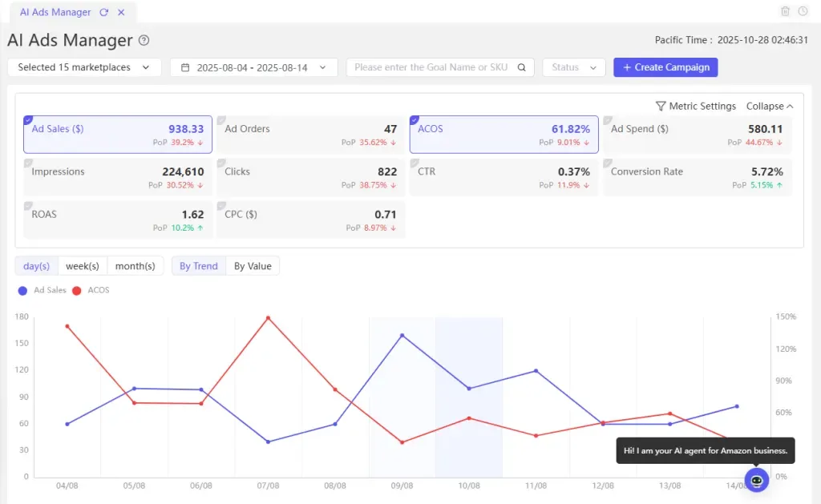Open the Selected 15 marketplaces dropdown
This screenshot has width=821, height=504.
pyautogui.click(x=84, y=67)
